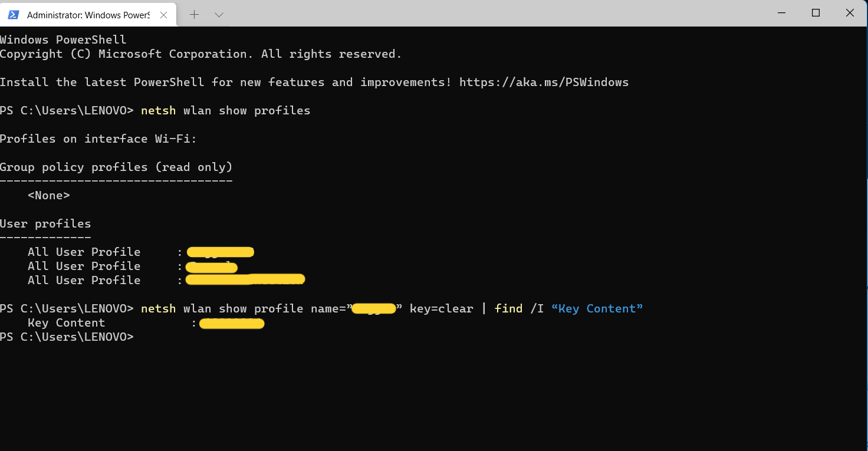Click the "Group policy profiles (read only)" heading
This screenshot has width=868, height=451.
coord(116,167)
